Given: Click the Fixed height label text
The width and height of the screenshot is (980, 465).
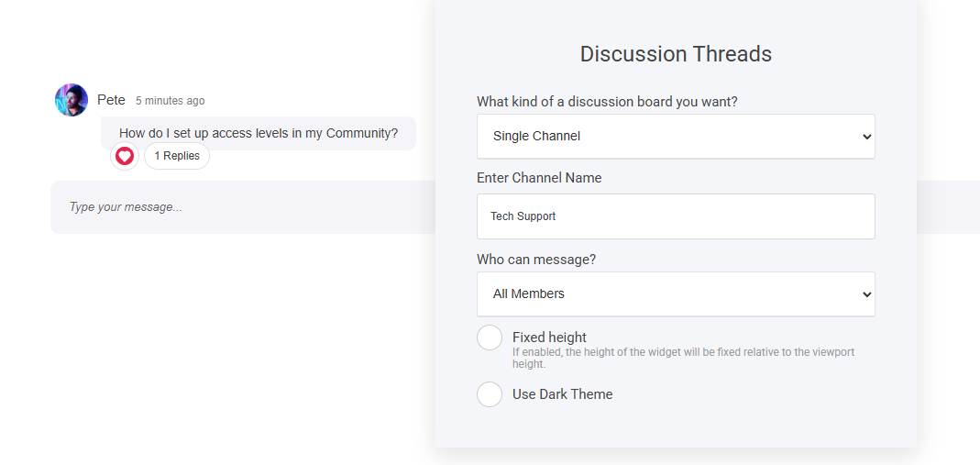Looking at the screenshot, I should pyautogui.click(x=549, y=337).
